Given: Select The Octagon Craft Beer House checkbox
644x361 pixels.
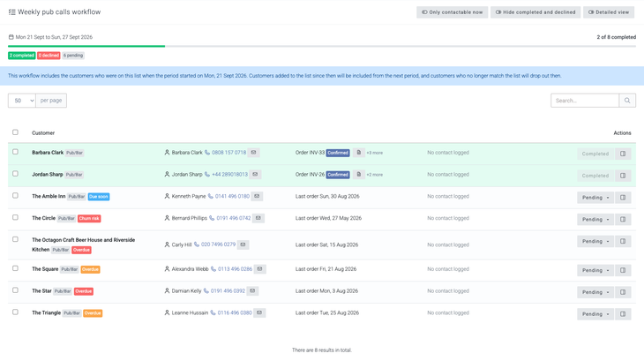Looking at the screenshot, I should click(x=15, y=239).
